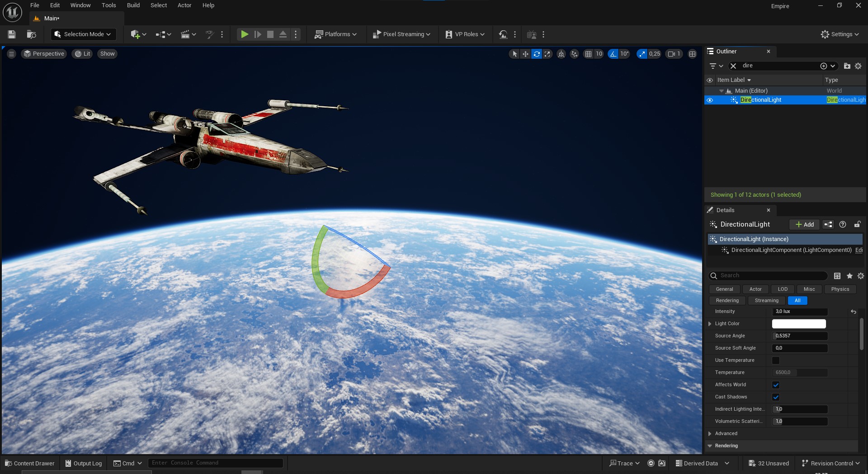Image resolution: width=868 pixels, height=474 pixels.
Task: Toggle visibility eye for the DirectionalLight row
Action: [x=710, y=100]
